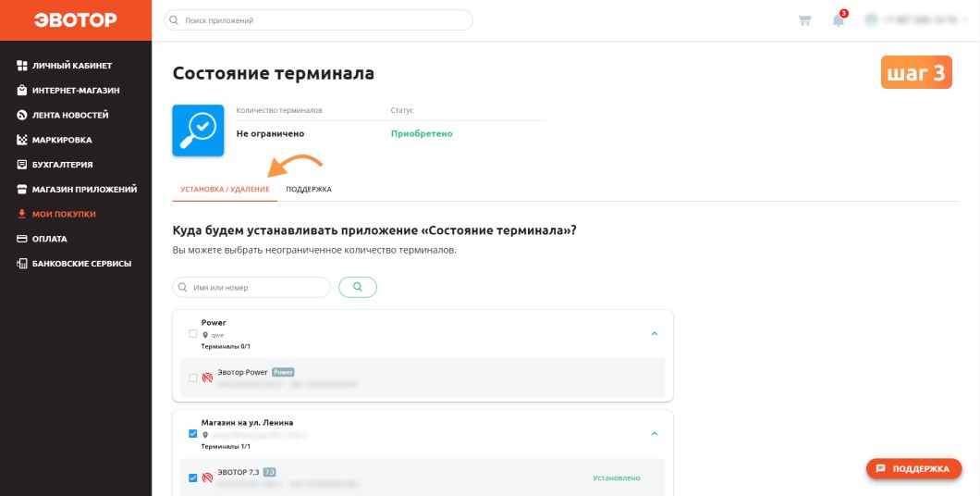Switch to Установка / Удаление tab
The height and width of the screenshot is (496, 980).
225,189
